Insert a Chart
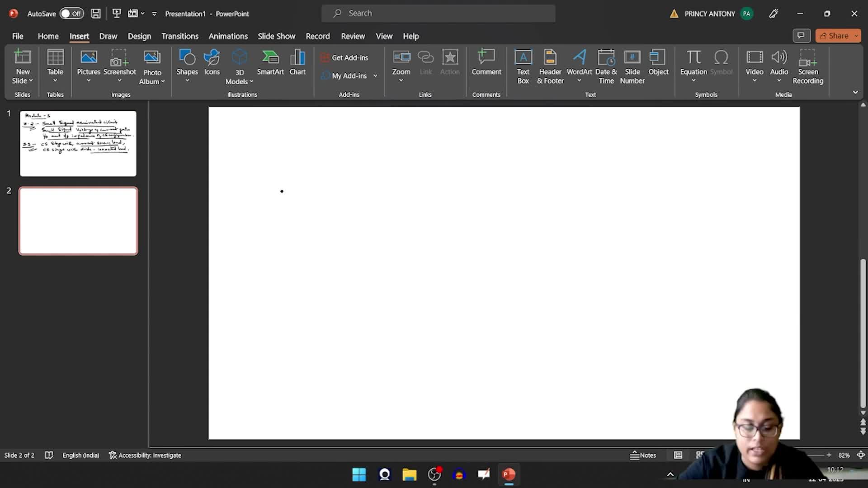 tap(297, 62)
